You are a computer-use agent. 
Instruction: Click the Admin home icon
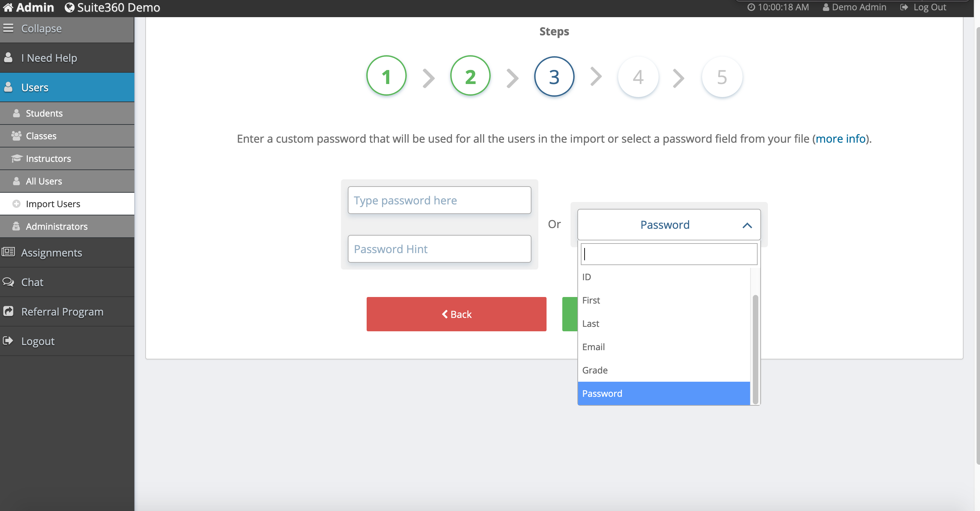click(x=8, y=7)
